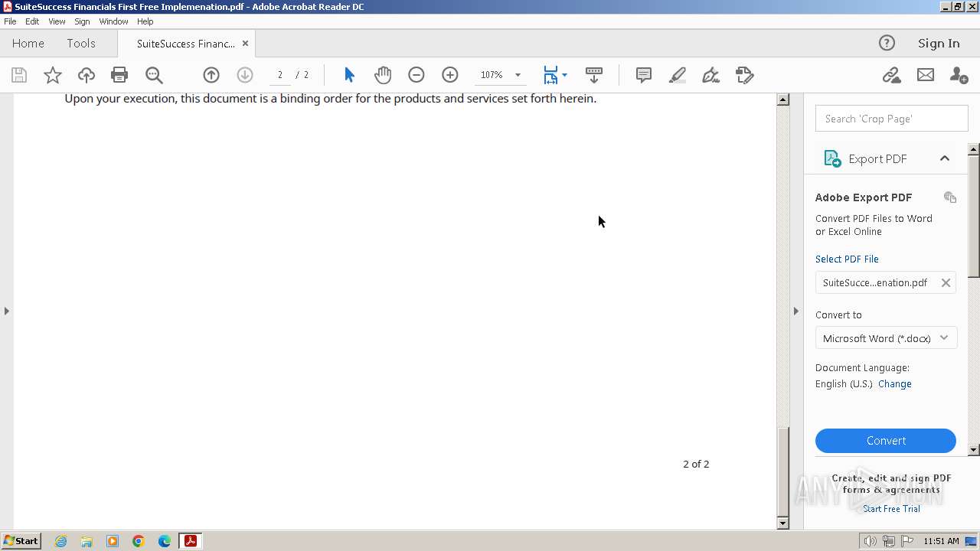Go to next page arrow
The image size is (980, 551).
coord(245,75)
